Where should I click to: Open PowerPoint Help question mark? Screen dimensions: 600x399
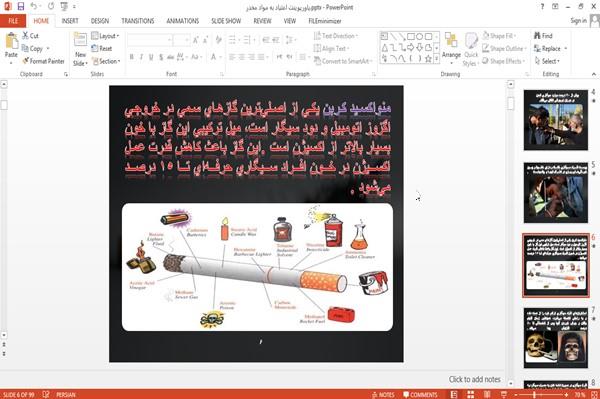[542, 7]
